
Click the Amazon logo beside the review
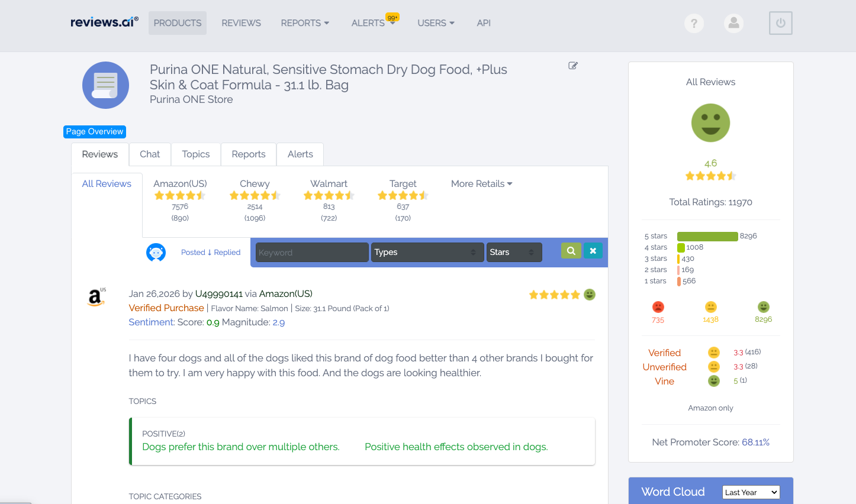pyautogui.click(x=96, y=297)
